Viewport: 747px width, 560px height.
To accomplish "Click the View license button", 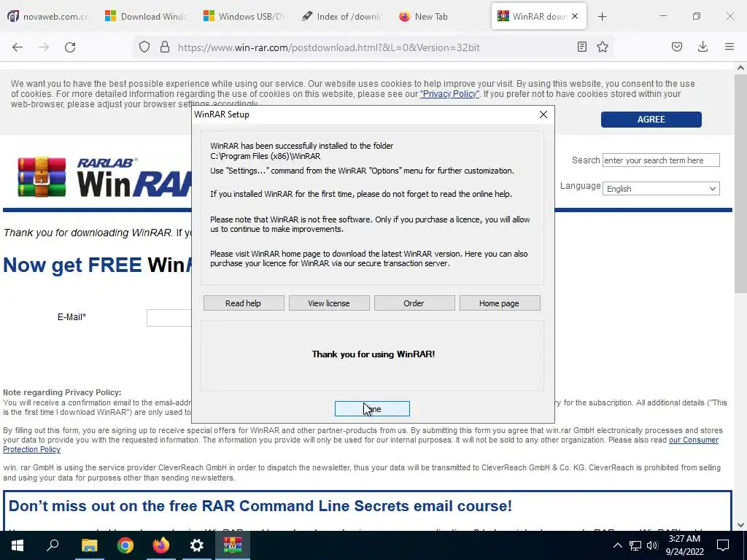I will pos(329,303).
